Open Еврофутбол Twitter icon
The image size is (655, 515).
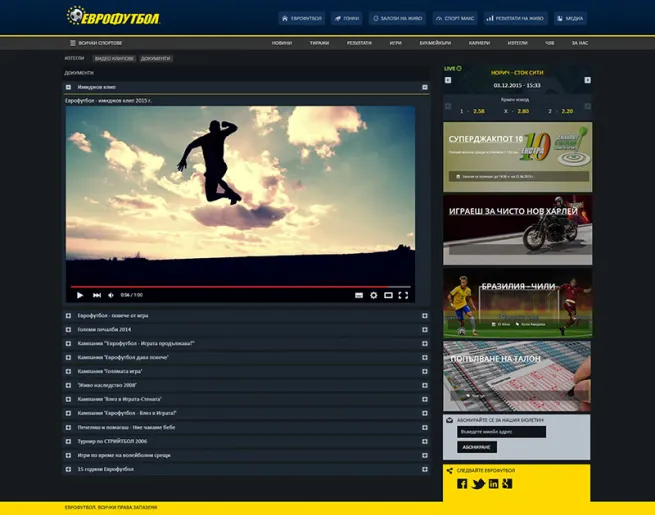[x=478, y=484]
